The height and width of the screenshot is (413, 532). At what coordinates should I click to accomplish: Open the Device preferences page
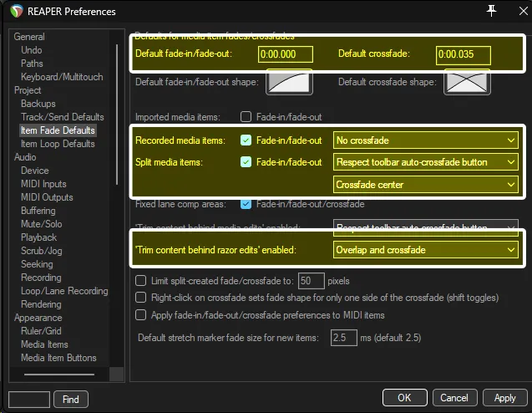(35, 171)
